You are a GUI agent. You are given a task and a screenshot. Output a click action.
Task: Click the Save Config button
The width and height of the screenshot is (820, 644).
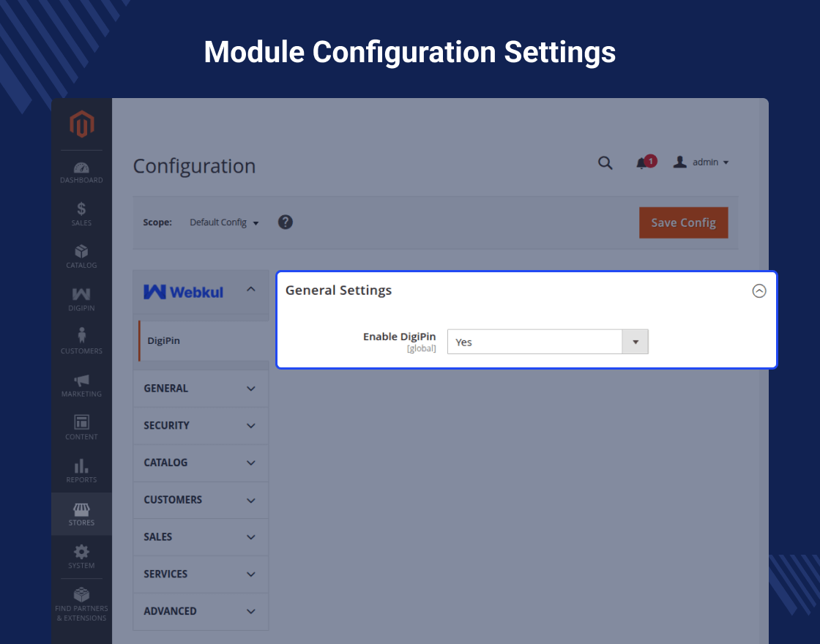click(683, 222)
